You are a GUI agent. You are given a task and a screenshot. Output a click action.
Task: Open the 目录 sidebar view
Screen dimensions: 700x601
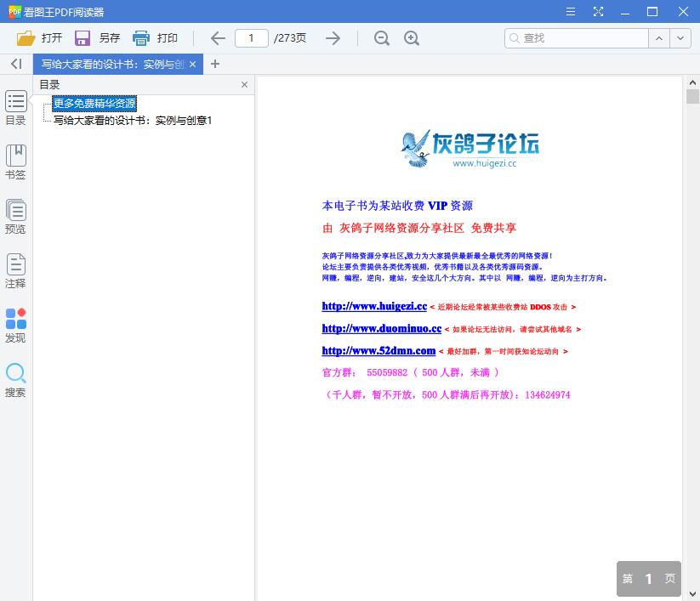point(15,107)
